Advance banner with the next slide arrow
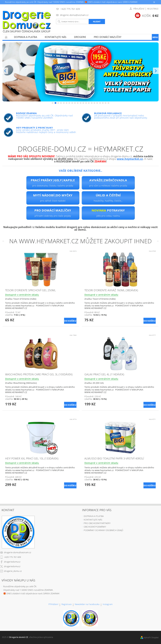This screenshot has width=161, height=644. [x=156, y=71]
